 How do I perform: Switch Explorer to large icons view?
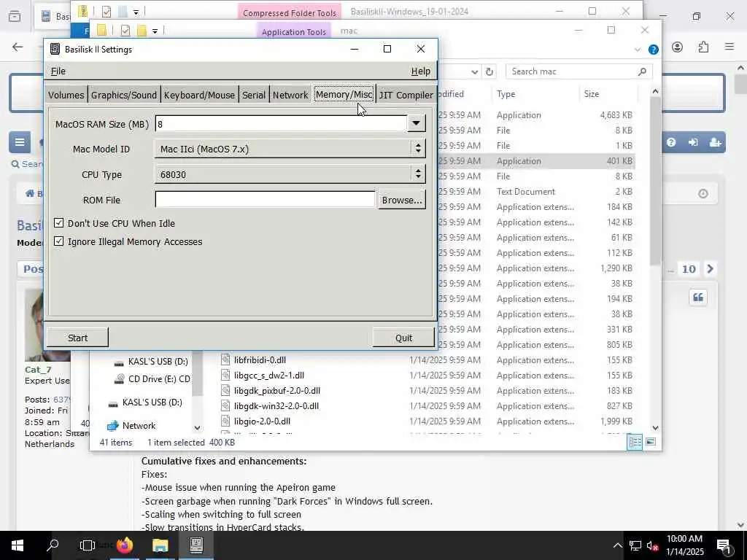click(x=651, y=442)
